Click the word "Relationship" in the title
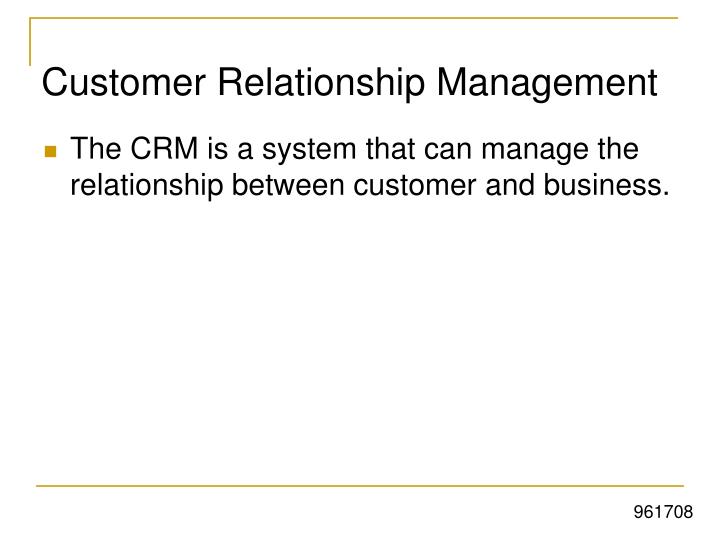Viewport: 720px width, 540px height. [x=321, y=84]
